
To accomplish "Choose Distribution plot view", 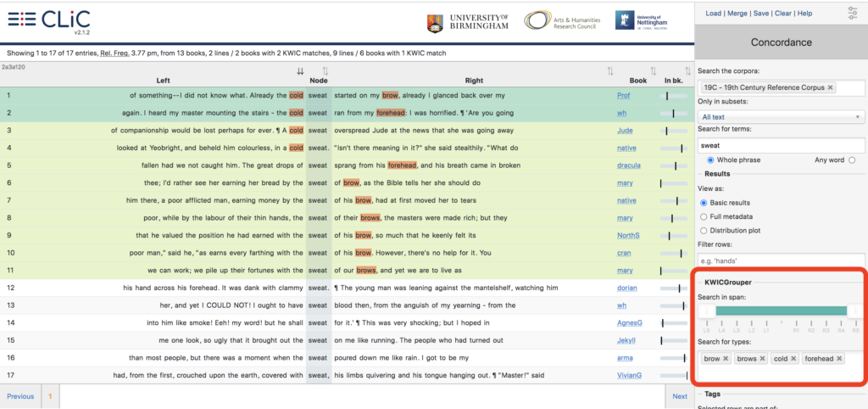I will (704, 230).
